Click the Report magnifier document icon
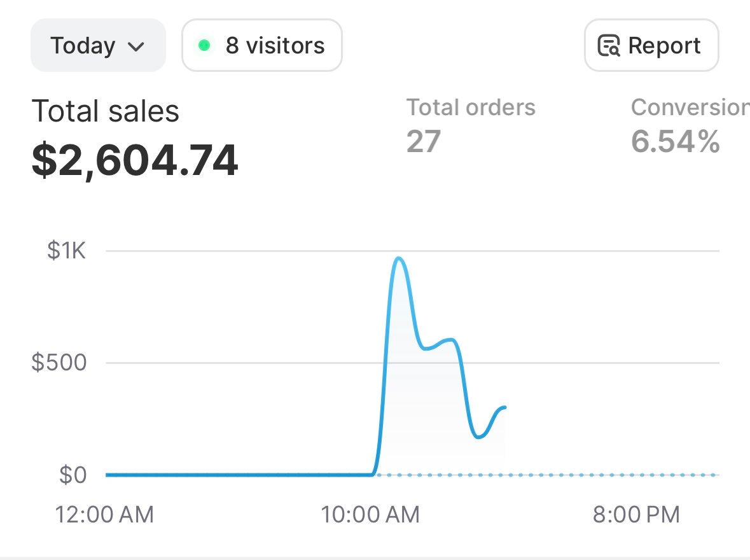This screenshot has width=750, height=560. point(609,46)
